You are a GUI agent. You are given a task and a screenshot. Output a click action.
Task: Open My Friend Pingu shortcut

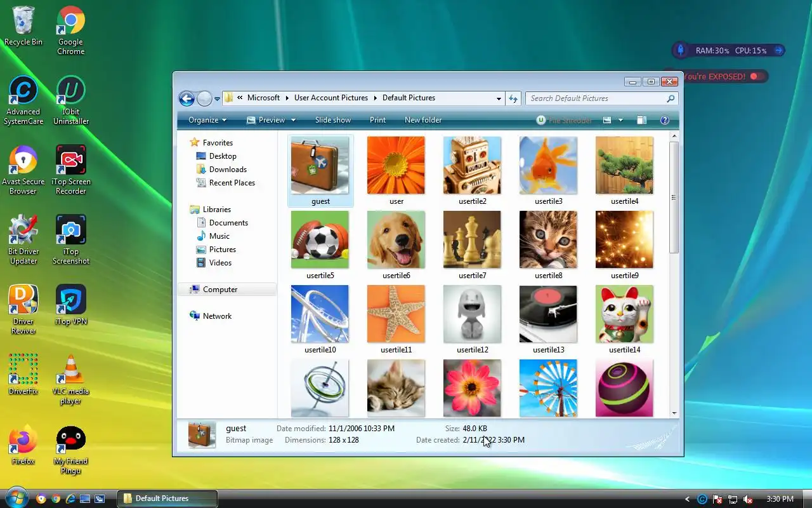71,450
